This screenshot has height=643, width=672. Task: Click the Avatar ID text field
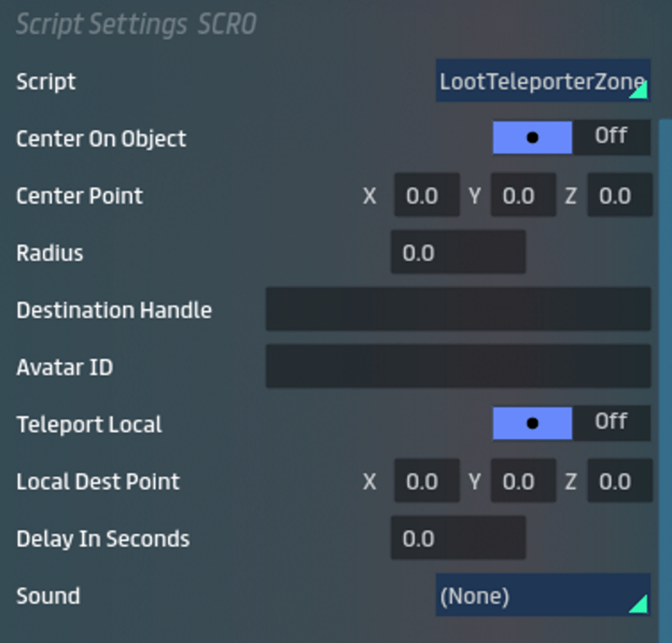[x=458, y=366]
